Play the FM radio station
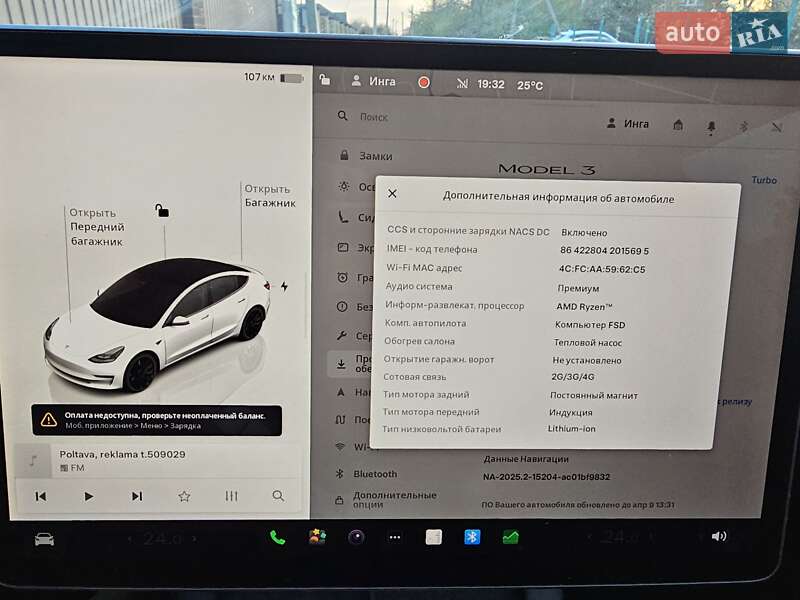 coord(88,496)
